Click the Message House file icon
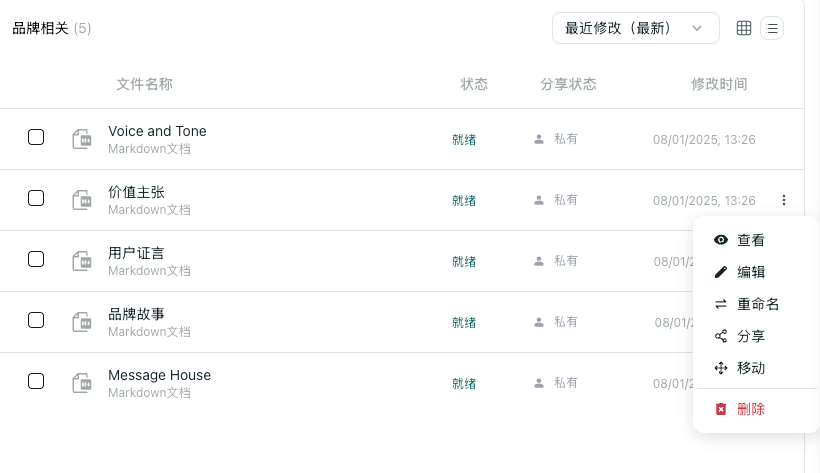Viewport: 820px width, 473px height. 82,383
